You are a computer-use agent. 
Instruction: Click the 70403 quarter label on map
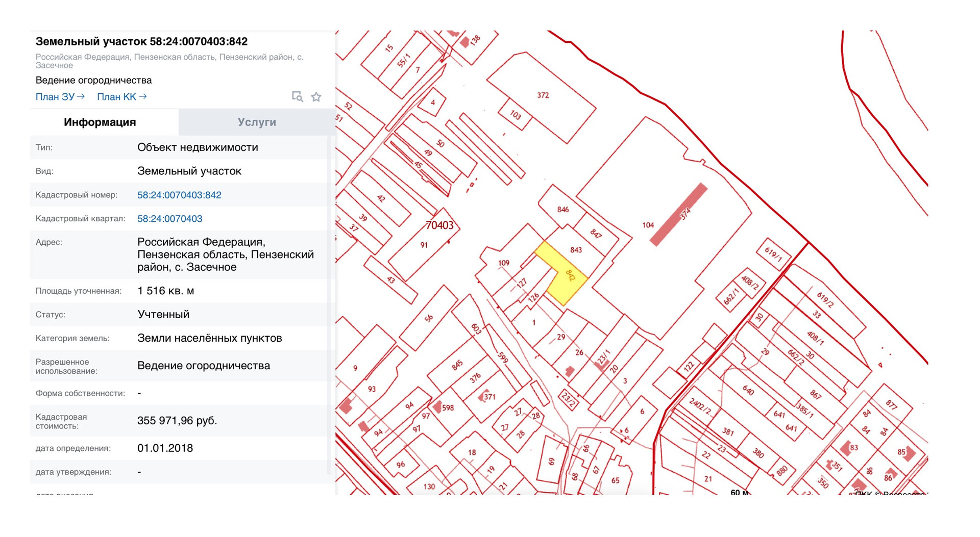[x=439, y=225]
